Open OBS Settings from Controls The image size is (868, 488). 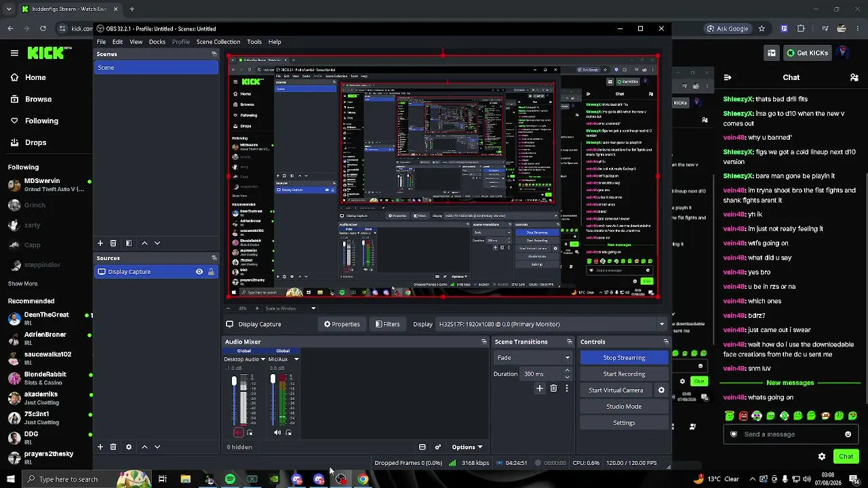(624, 423)
